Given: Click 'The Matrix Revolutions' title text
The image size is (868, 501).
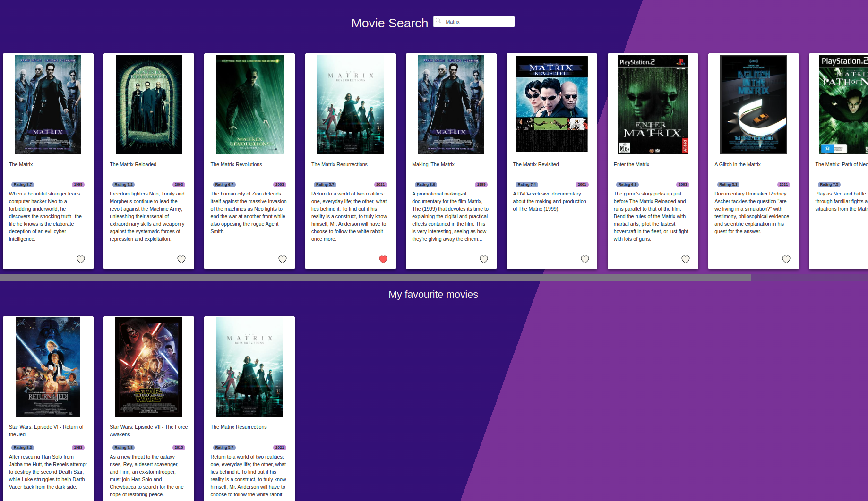Looking at the screenshot, I should 236,164.
